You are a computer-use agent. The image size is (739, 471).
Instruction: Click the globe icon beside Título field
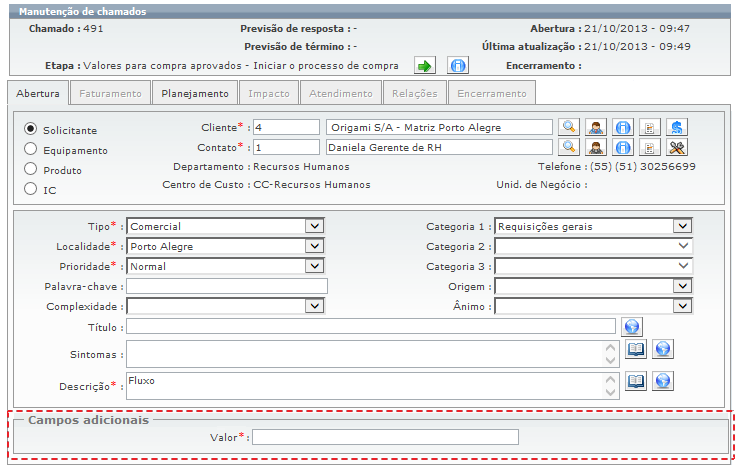[x=631, y=327]
